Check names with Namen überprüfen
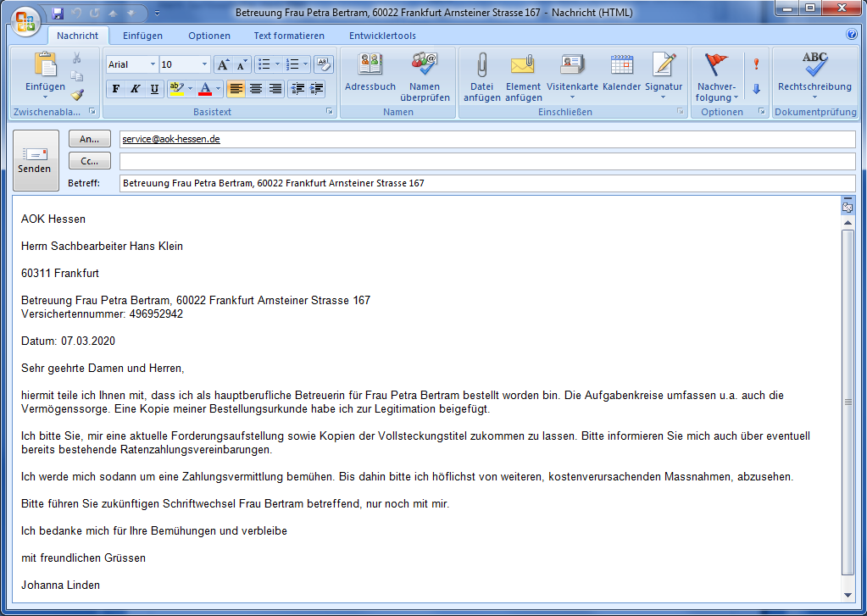 [425, 77]
